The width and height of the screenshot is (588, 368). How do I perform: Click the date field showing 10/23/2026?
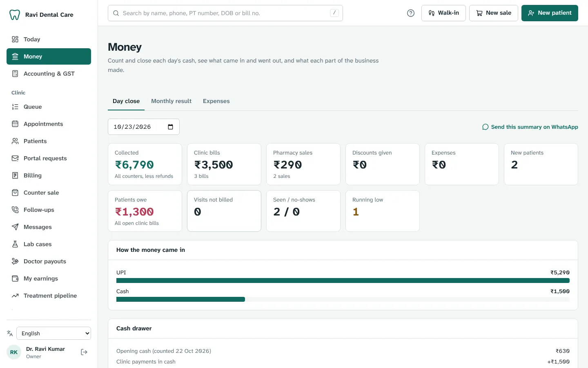click(x=144, y=127)
